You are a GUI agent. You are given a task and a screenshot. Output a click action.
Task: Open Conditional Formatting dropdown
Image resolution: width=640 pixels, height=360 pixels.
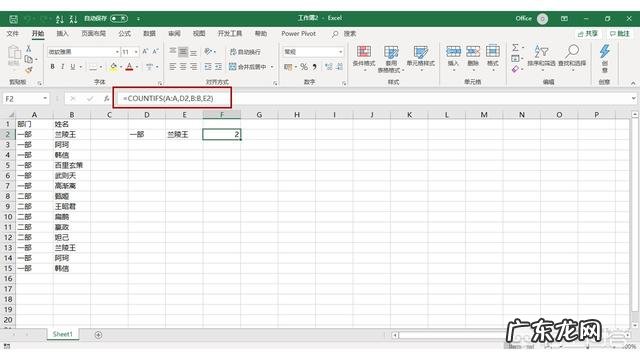(364, 59)
